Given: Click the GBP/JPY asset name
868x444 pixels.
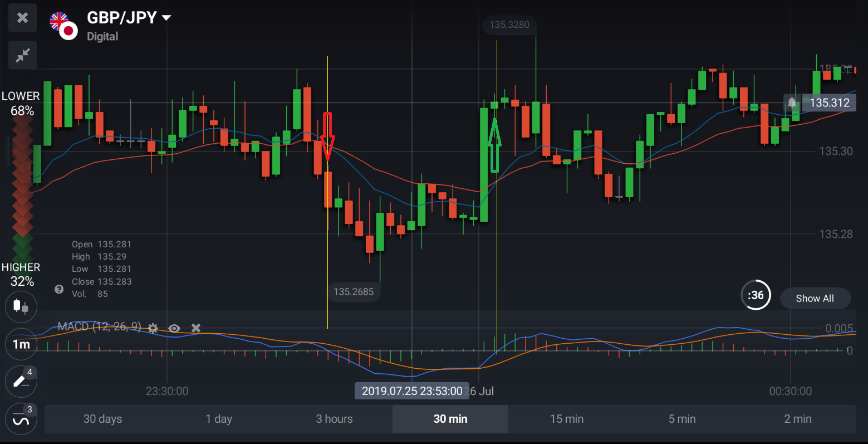Looking at the screenshot, I should (122, 18).
